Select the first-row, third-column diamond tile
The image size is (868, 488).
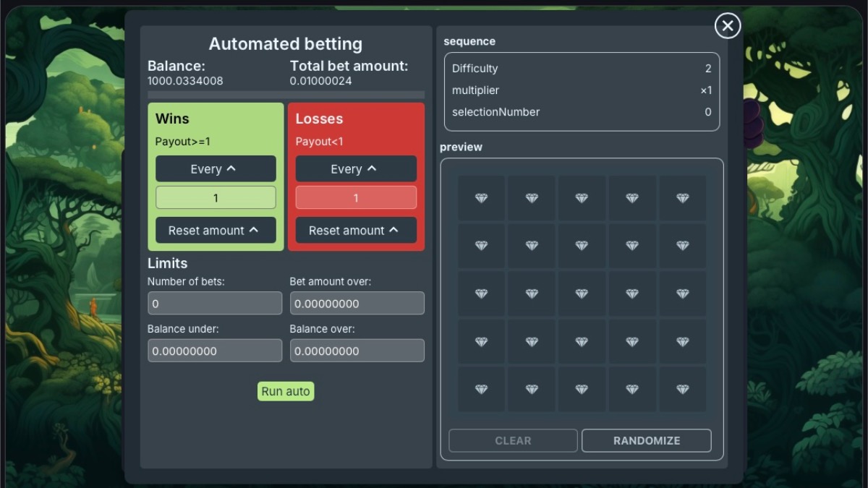coord(582,198)
